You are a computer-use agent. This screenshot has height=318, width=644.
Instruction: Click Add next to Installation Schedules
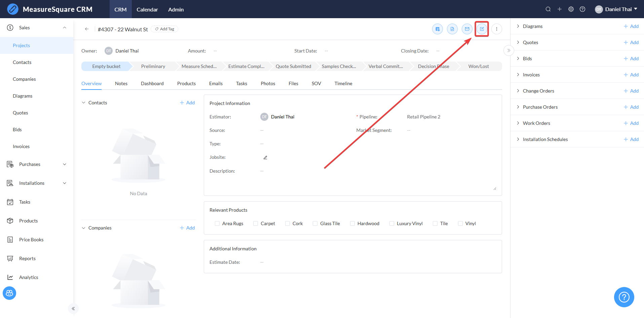[x=631, y=139]
